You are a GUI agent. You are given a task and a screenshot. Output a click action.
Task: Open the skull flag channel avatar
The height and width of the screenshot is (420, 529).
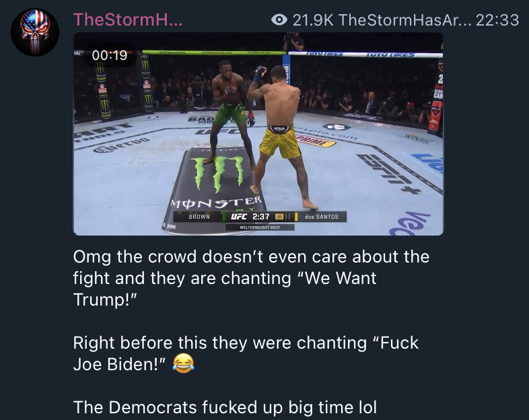[35, 32]
